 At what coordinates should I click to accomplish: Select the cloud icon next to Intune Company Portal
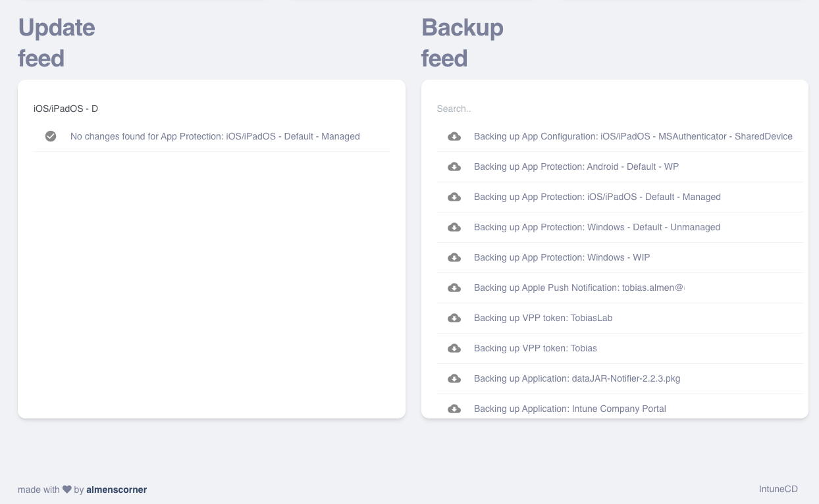[454, 409]
